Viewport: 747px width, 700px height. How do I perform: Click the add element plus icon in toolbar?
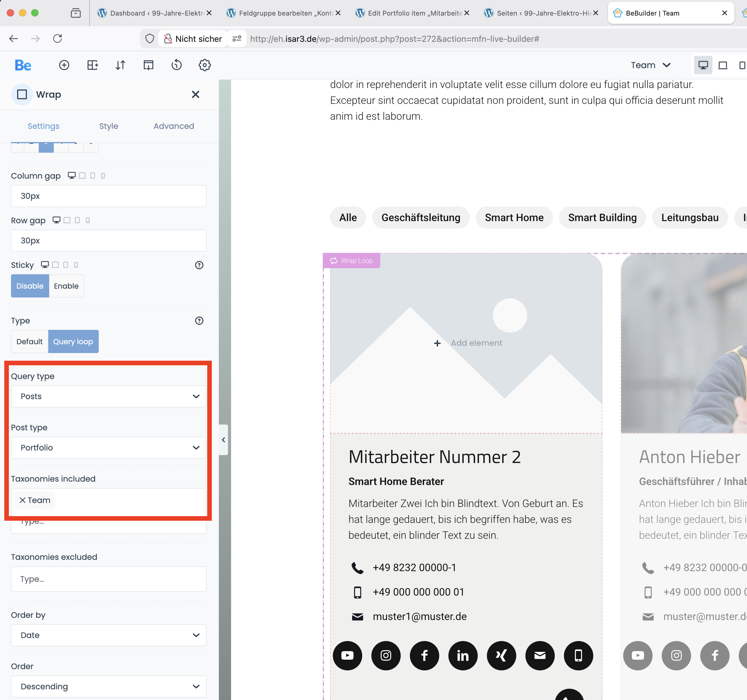click(x=64, y=65)
